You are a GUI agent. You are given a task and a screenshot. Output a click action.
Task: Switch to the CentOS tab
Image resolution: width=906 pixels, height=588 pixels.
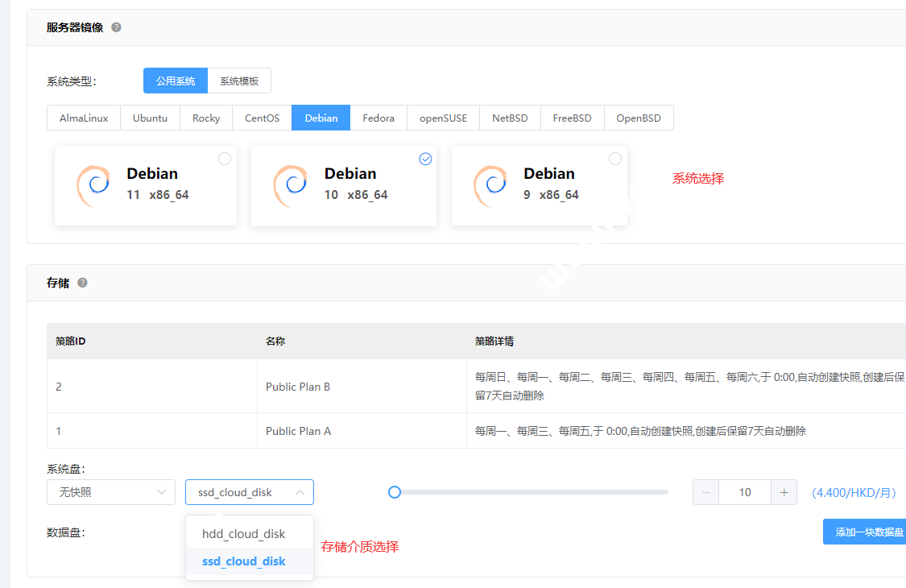(x=262, y=118)
